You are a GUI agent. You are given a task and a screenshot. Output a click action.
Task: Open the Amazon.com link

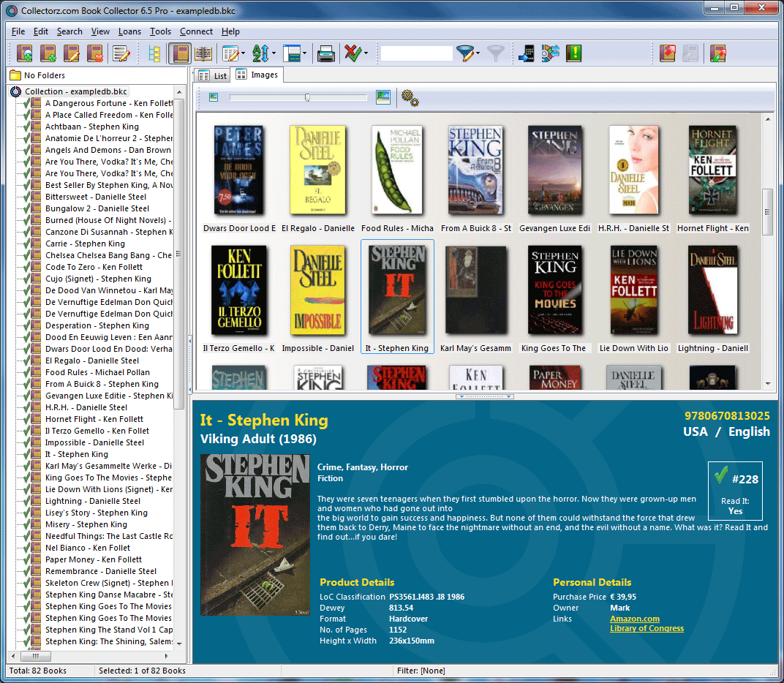tap(635, 619)
